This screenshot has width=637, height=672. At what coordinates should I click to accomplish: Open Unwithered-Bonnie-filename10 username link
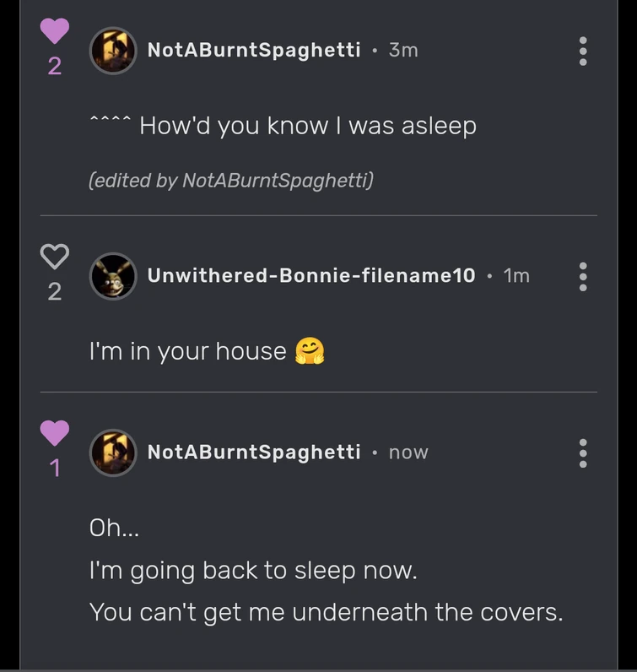pos(311,276)
